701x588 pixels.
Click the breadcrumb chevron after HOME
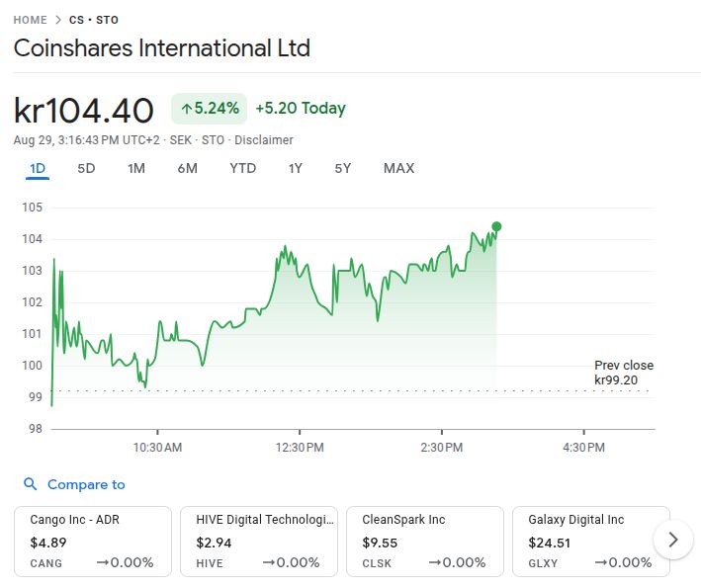(58, 20)
